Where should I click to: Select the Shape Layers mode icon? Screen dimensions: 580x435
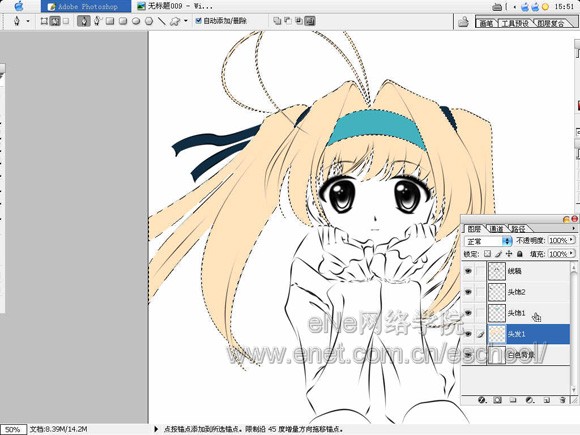point(44,21)
